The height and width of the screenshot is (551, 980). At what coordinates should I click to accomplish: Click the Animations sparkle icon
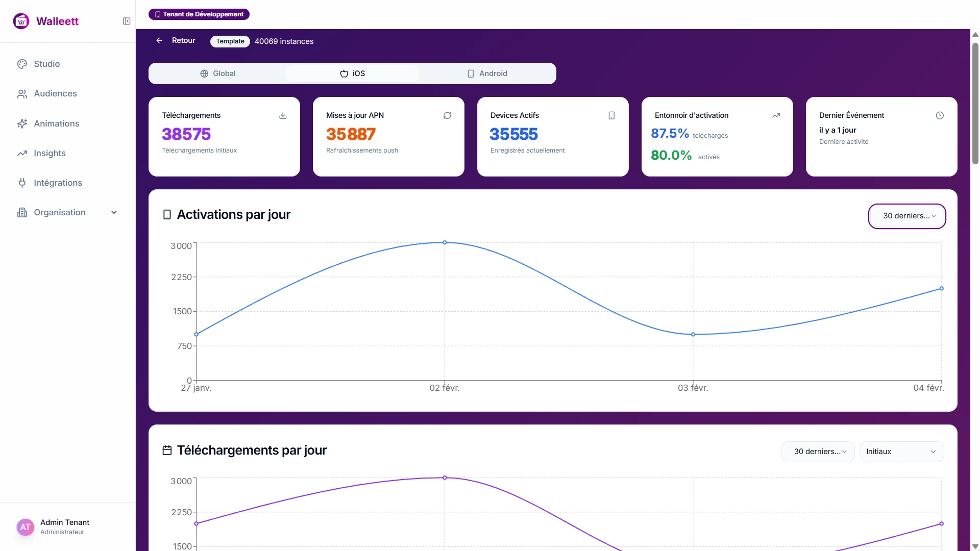point(22,123)
